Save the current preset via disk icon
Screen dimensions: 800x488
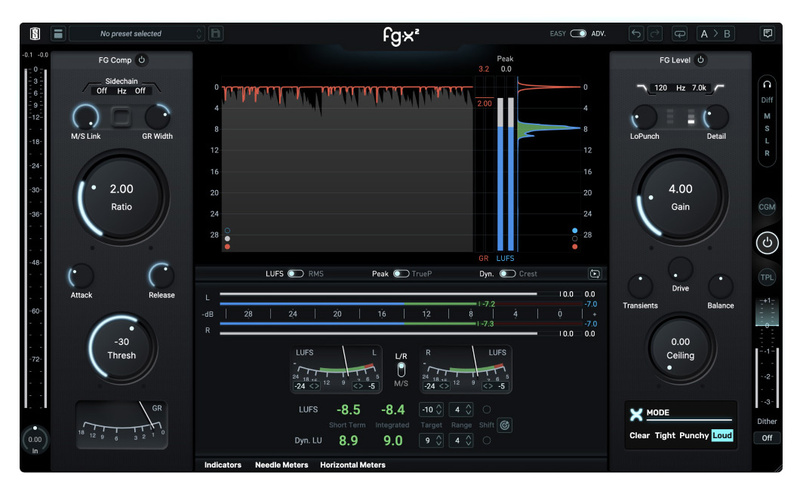point(216,34)
